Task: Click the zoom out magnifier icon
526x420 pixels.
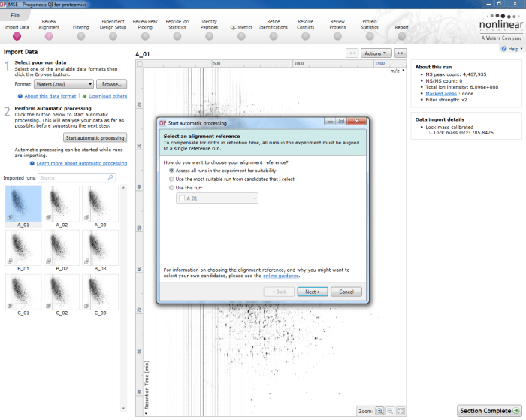Action: 390,411
